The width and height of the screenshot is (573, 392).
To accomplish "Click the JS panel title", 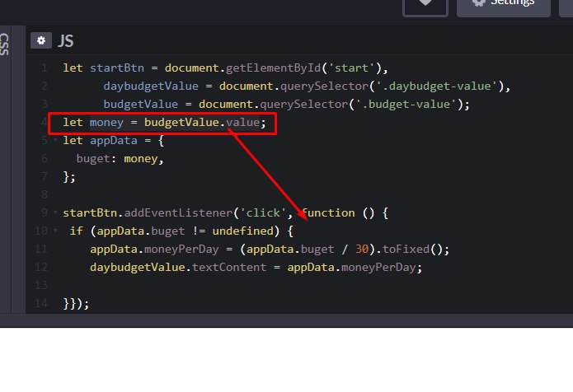I will (66, 40).
